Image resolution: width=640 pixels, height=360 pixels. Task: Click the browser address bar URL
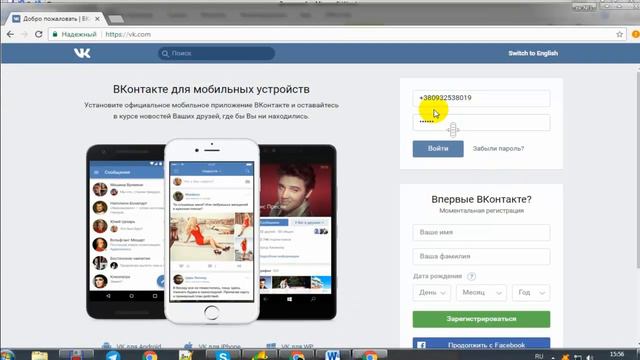coord(128,34)
